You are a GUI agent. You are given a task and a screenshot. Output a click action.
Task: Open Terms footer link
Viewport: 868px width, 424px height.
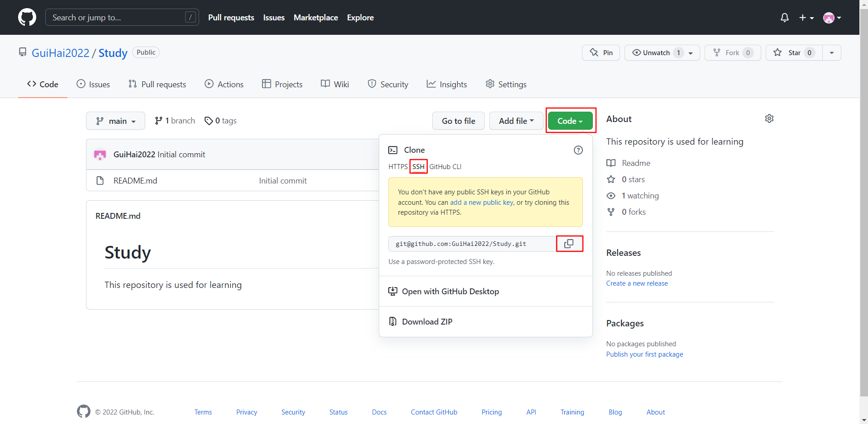203,412
